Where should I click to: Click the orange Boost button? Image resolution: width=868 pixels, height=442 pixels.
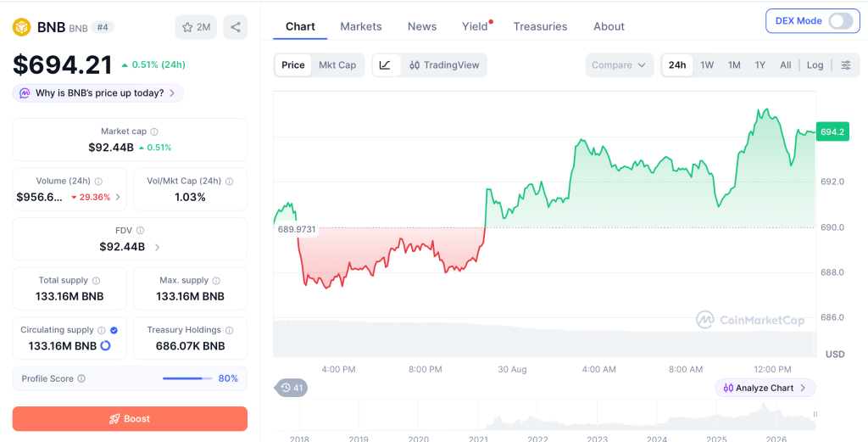click(x=130, y=419)
